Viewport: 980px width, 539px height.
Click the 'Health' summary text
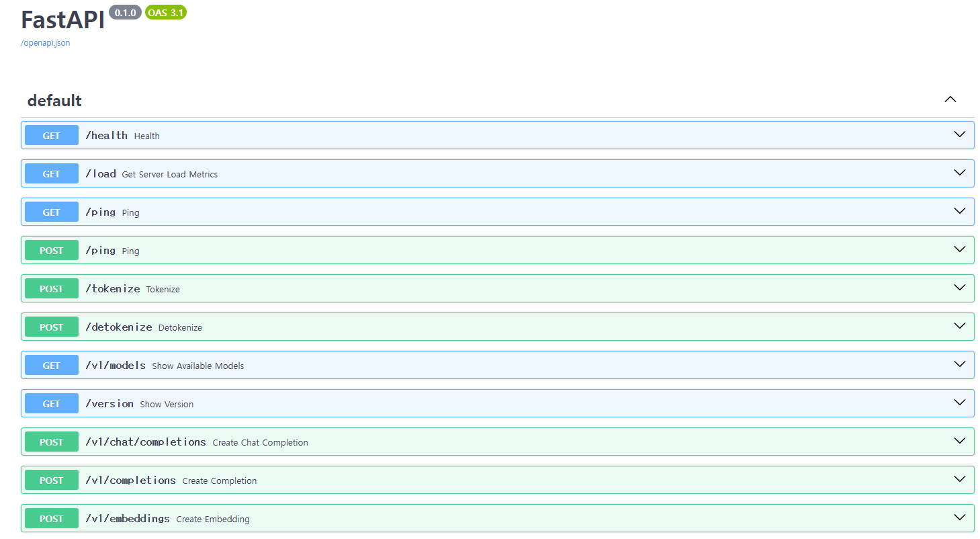[147, 136]
